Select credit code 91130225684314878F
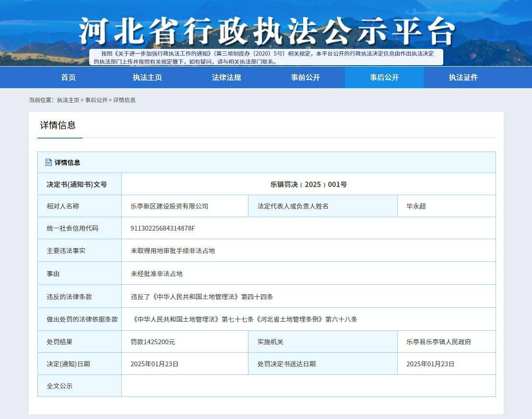532x419 pixels. coord(163,228)
